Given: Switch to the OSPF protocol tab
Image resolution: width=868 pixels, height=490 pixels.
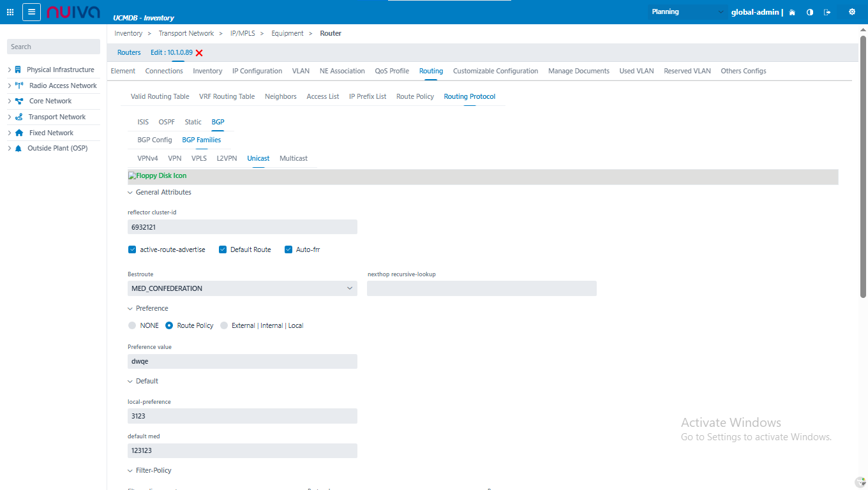Looking at the screenshot, I should (166, 122).
